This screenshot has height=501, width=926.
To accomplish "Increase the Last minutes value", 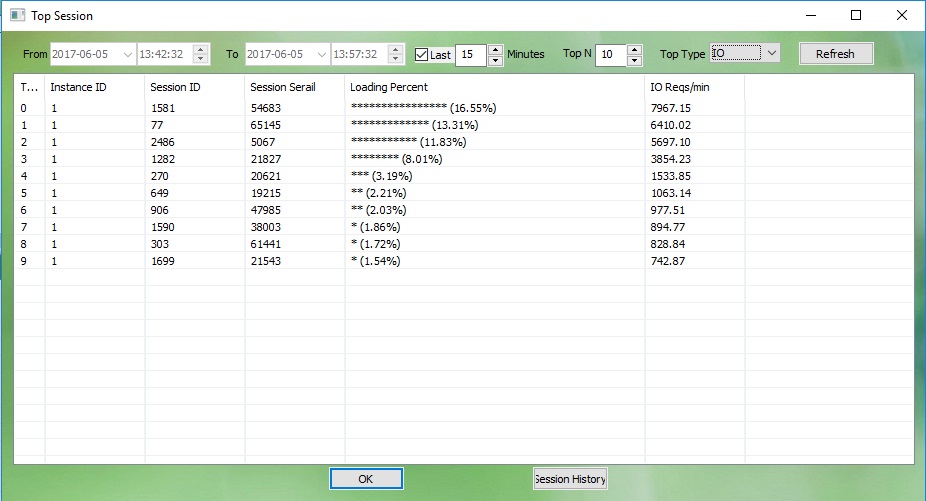I will (495, 49).
